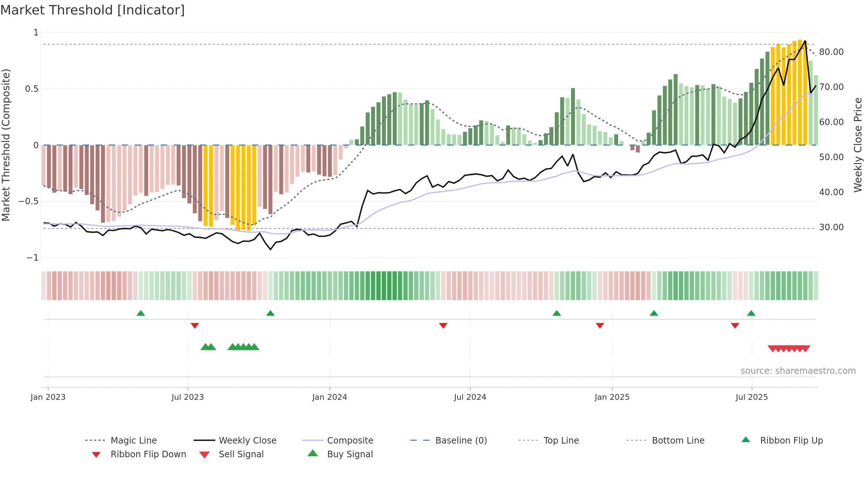Toggle the Top Line legend entry
Image resolution: width=868 pixels, height=488 pixels.
tap(548, 440)
